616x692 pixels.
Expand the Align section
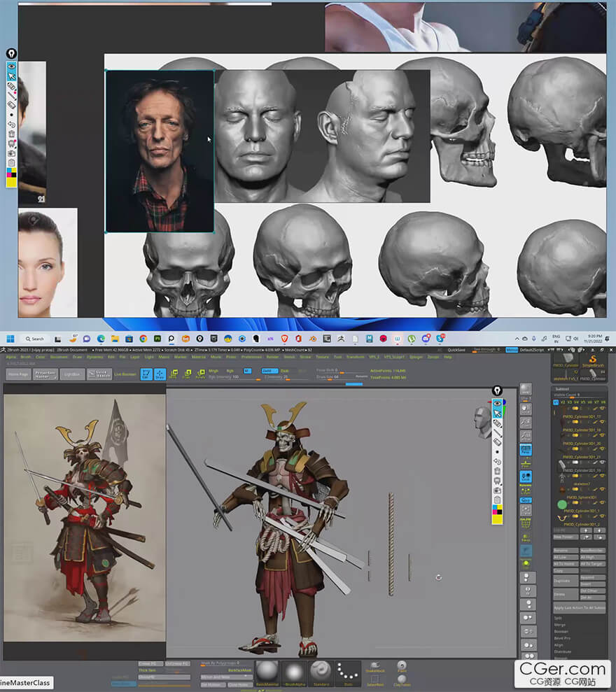point(559,645)
